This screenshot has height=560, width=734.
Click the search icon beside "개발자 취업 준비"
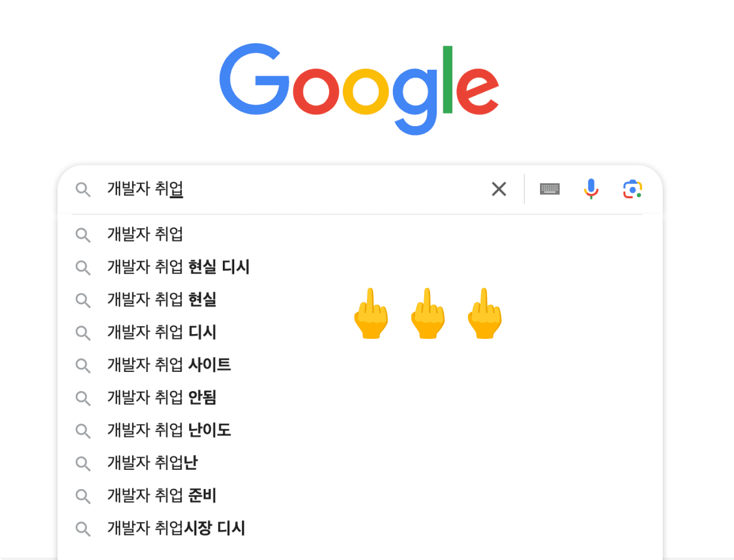tap(83, 496)
